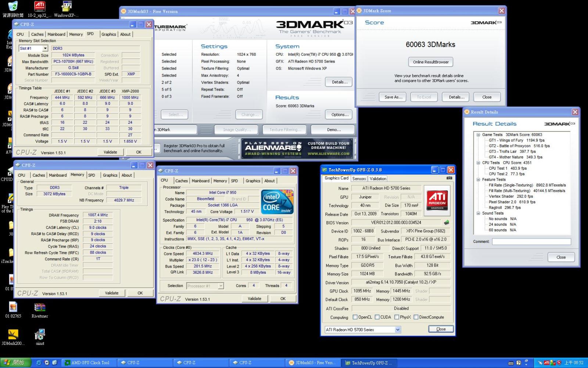588x368 pixels.
Task: Click the colorful blocks tray icon
Action: (553, 363)
